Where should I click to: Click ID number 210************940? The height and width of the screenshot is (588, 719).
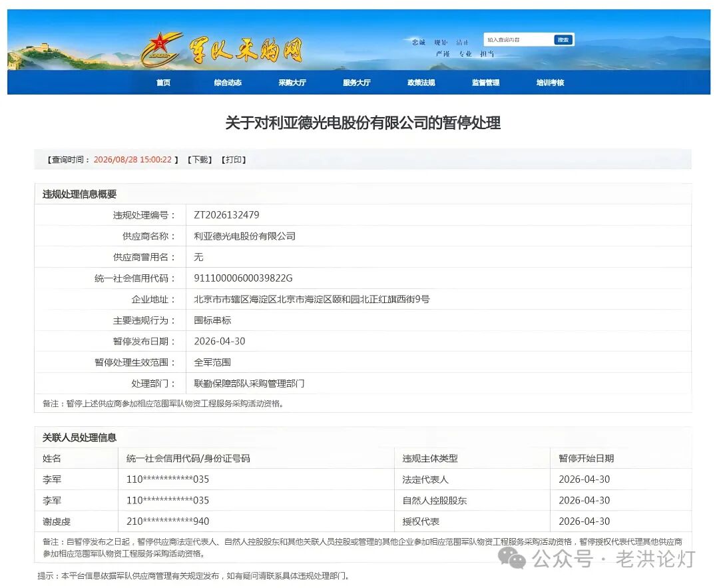coord(168,521)
